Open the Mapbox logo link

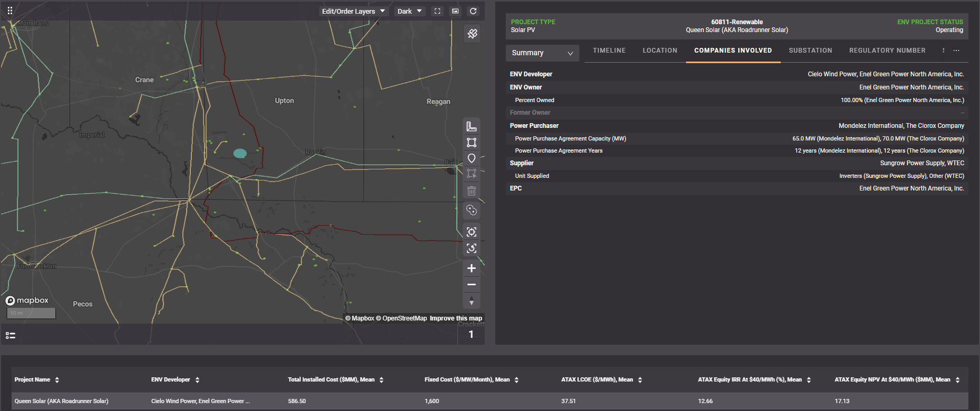point(27,300)
